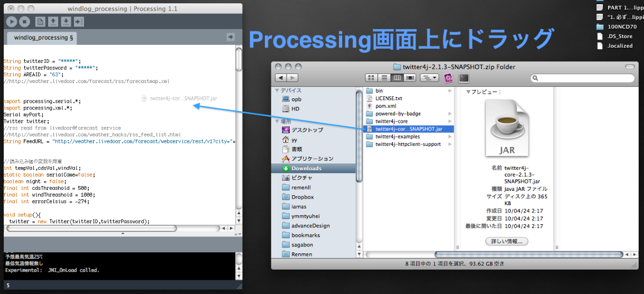Click the Finder sidebar scrollbar
644x294 pixels.
pyautogui.click(x=360, y=135)
